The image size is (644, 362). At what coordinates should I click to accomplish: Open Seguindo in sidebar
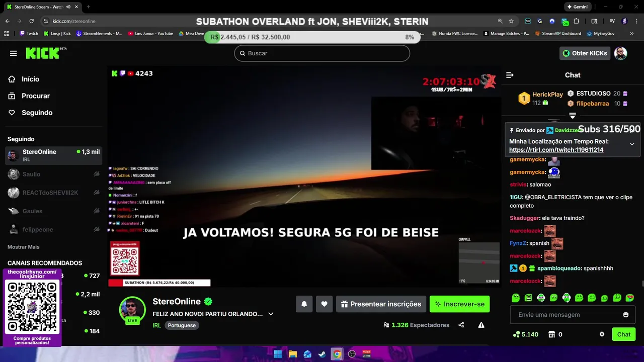click(37, 113)
